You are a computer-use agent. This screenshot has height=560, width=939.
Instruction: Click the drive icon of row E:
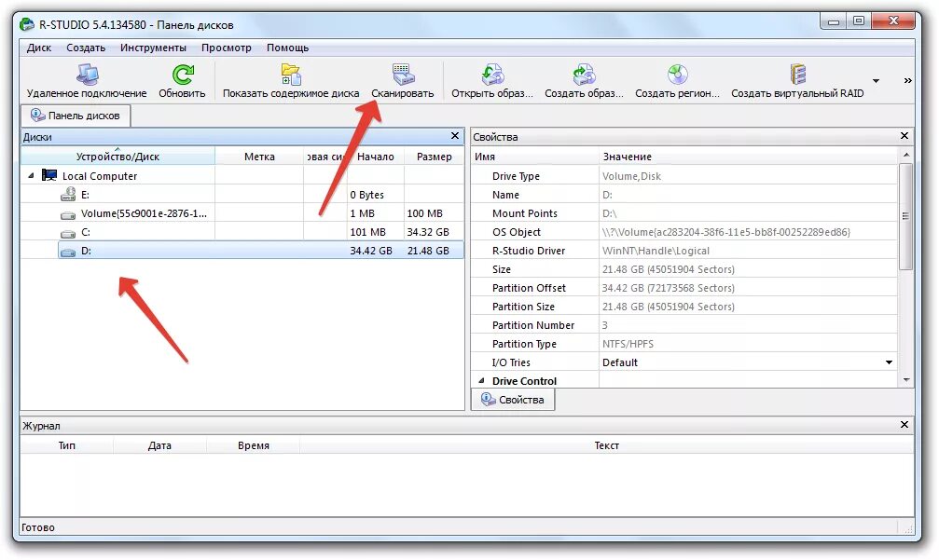click(x=68, y=195)
